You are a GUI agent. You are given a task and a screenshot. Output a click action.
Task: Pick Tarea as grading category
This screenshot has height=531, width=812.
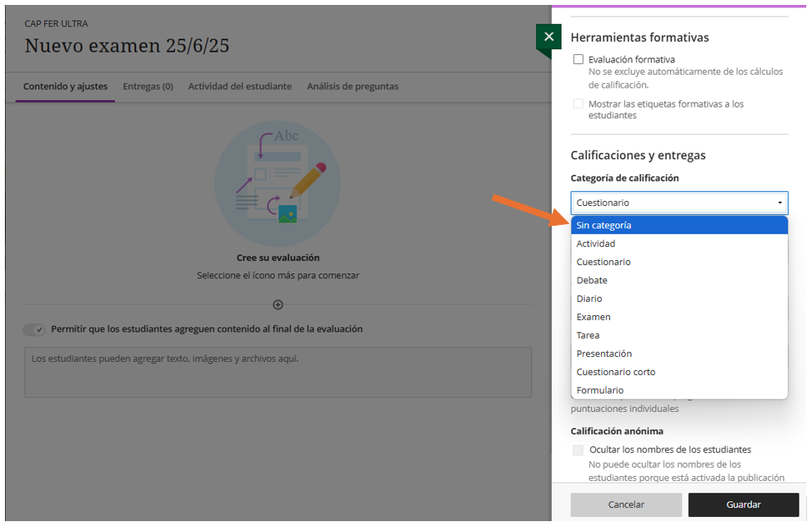(x=680, y=336)
